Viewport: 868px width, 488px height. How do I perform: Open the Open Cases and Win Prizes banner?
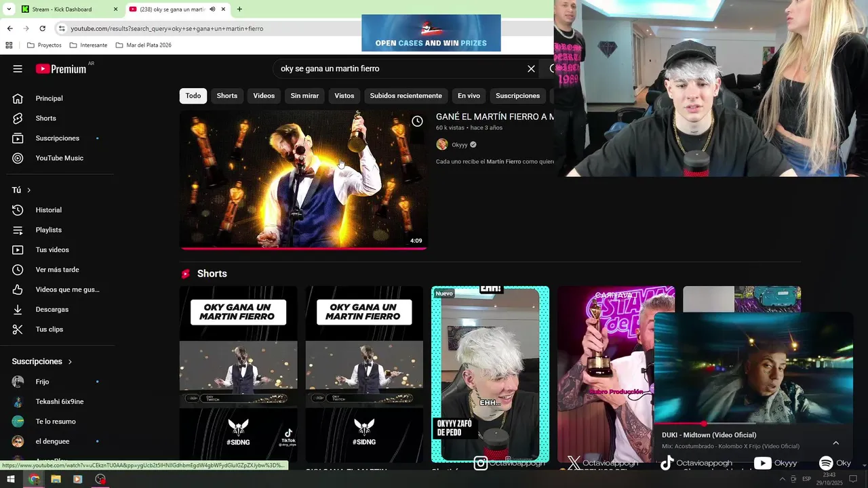click(x=431, y=33)
